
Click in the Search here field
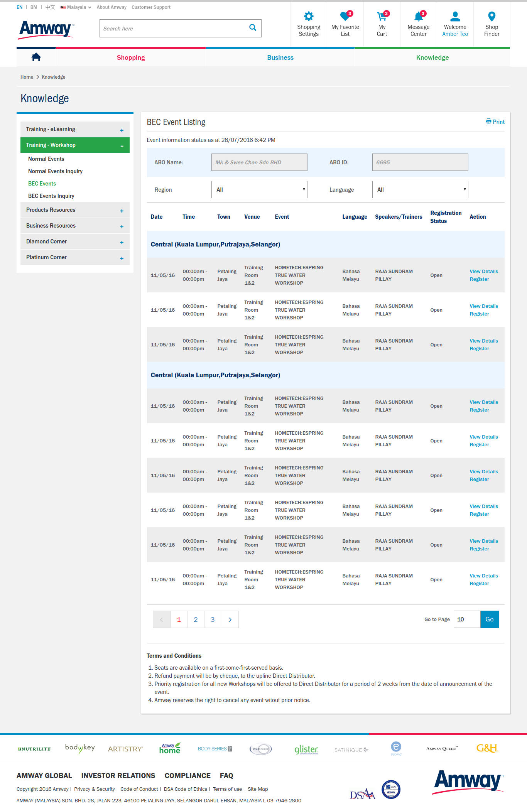pos(174,29)
